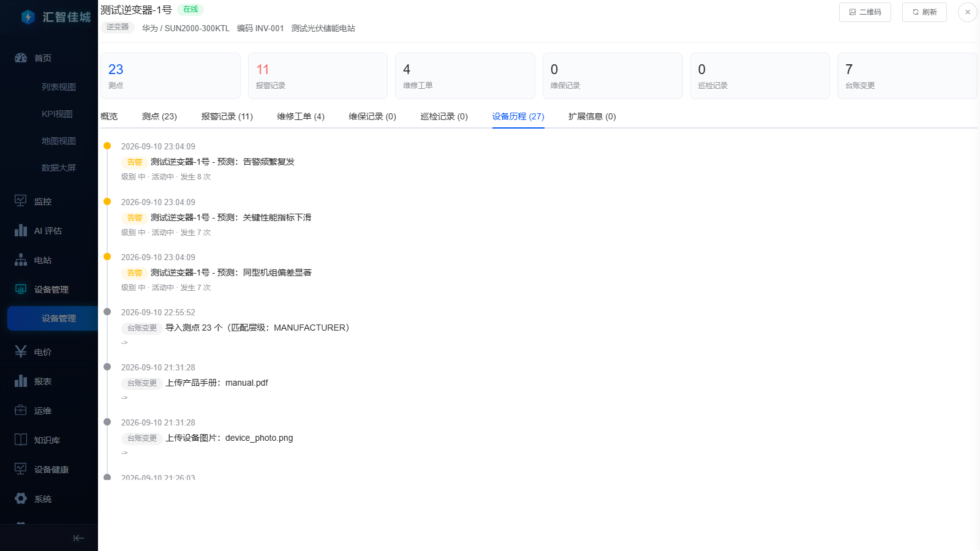
Task: Open the 23 测点 summary card
Action: (x=170, y=76)
